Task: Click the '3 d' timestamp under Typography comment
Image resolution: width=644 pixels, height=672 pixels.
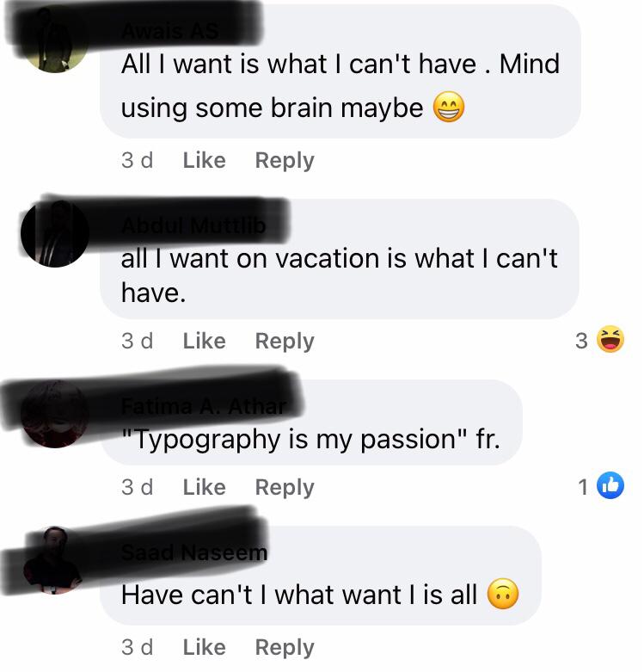Action: pos(137,487)
